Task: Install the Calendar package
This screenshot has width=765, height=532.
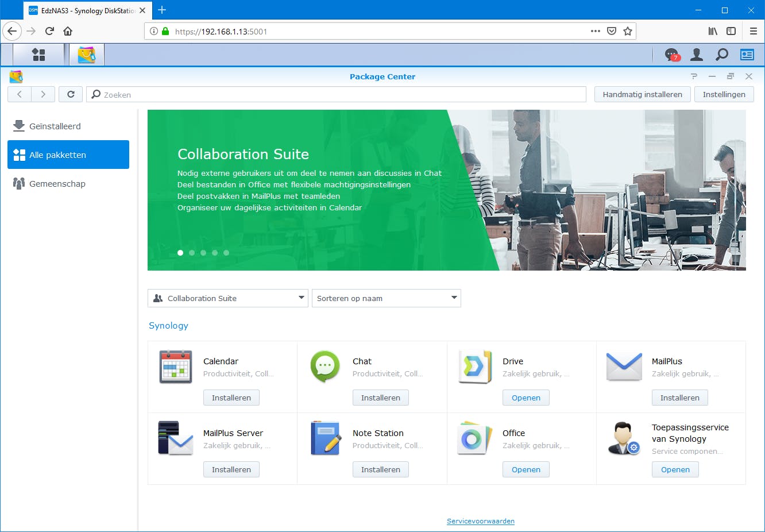Action: coord(231,398)
